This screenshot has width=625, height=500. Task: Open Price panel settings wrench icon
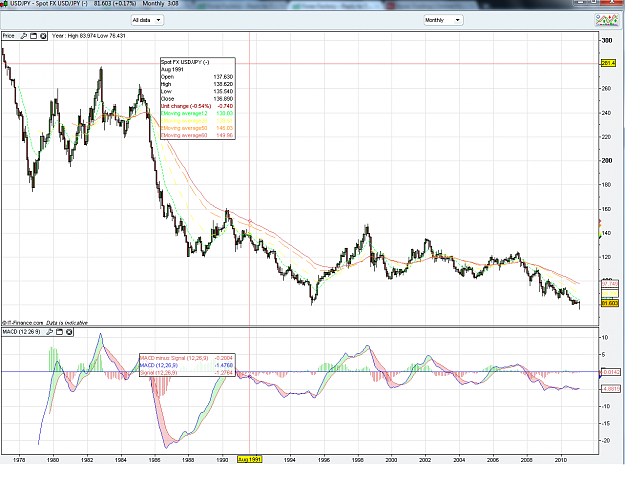pos(24,36)
